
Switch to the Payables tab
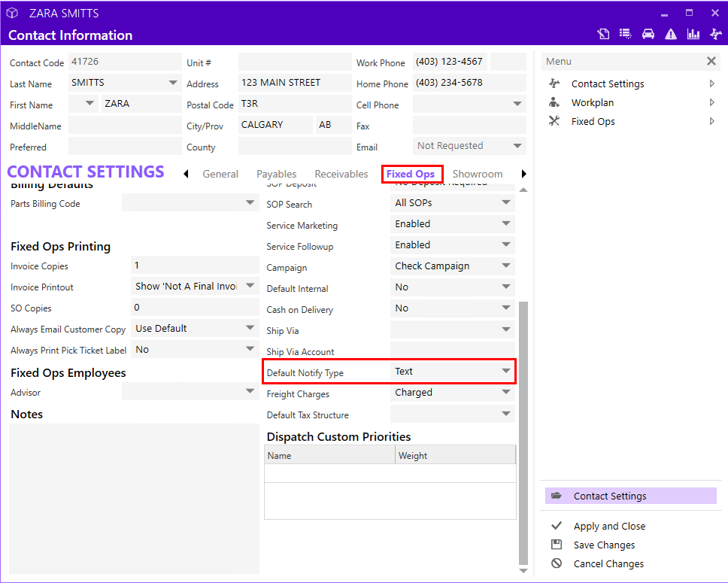coord(276,174)
